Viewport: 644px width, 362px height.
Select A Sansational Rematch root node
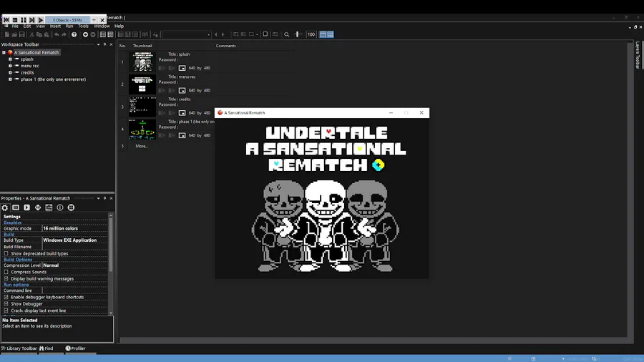[36, 52]
